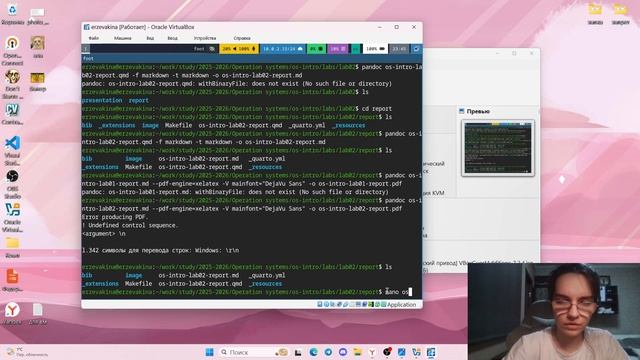Click the 'Error producing PDF.' line

(115, 217)
